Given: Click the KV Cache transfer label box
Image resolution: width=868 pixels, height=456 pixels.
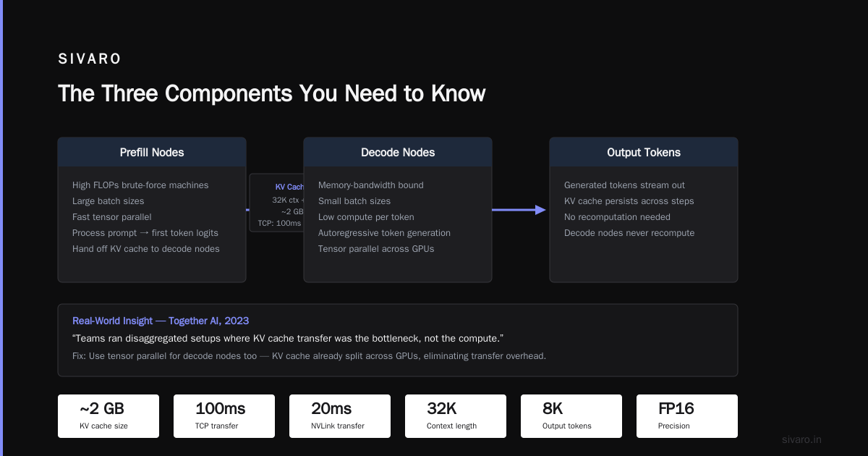Looking at the screenshot, I should [x=277, y=203].
